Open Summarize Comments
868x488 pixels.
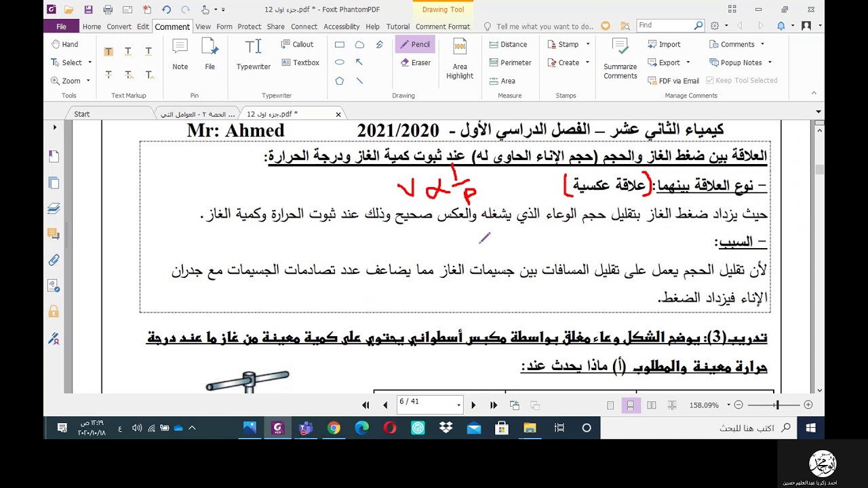coord(620,59)
